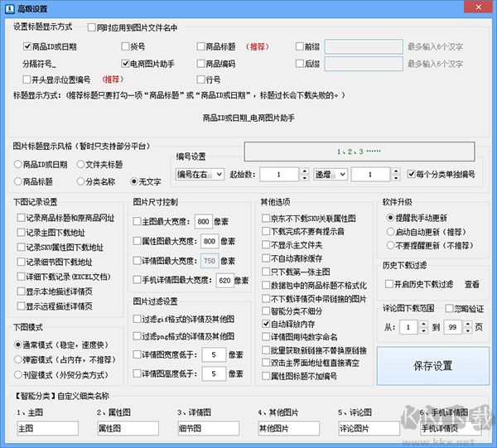The image size is (497, 448).
Task: Select the 弹窗模式 download mode
Action: pos(19,361)
